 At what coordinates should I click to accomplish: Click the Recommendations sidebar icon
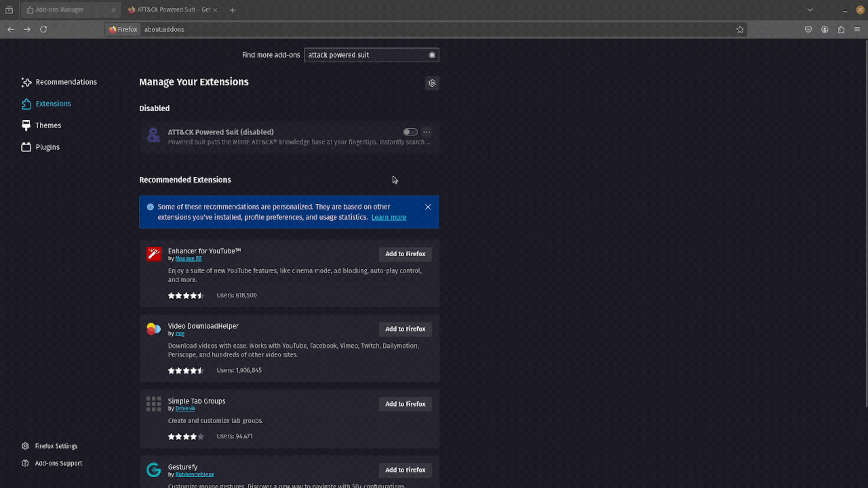(x=26, y=82)
